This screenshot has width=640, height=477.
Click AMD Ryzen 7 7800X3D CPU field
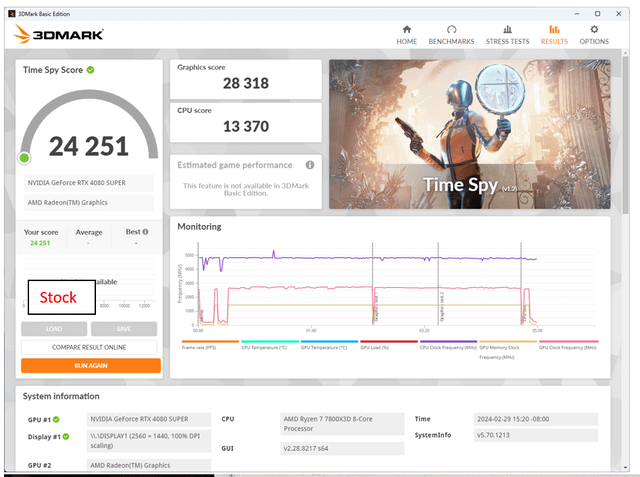coord(342,424)
